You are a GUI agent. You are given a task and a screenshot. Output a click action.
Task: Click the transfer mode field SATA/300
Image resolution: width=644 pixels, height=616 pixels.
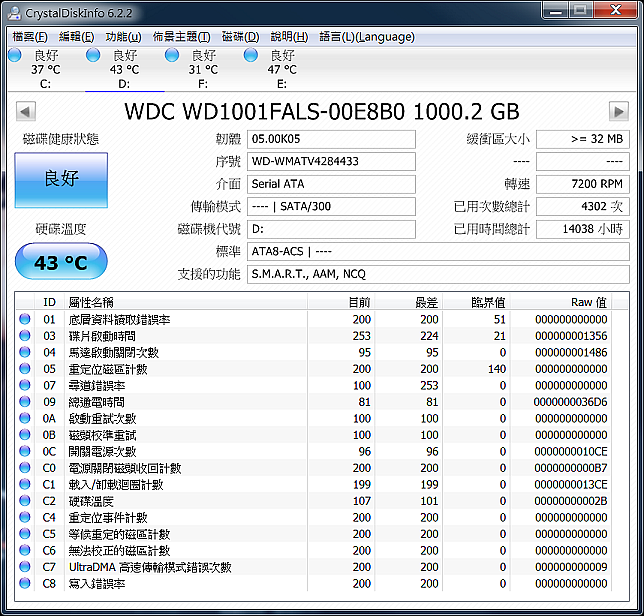pos(331,207)
